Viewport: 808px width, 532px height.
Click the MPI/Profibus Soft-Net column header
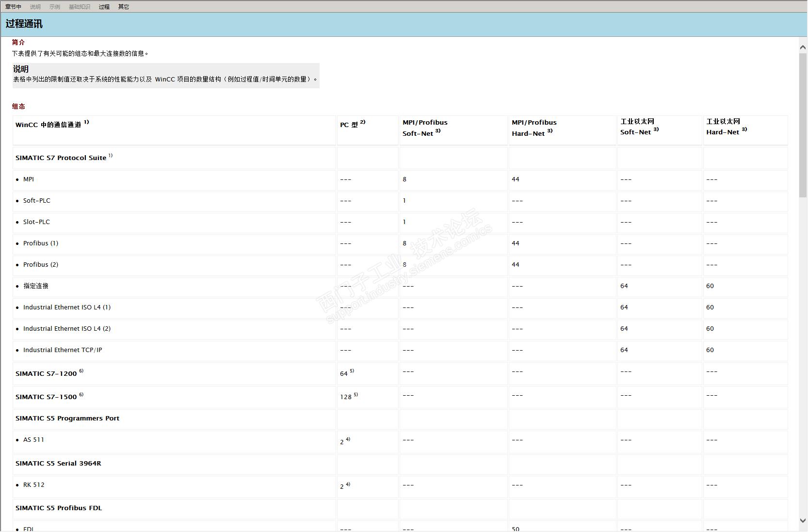point(425,128)
